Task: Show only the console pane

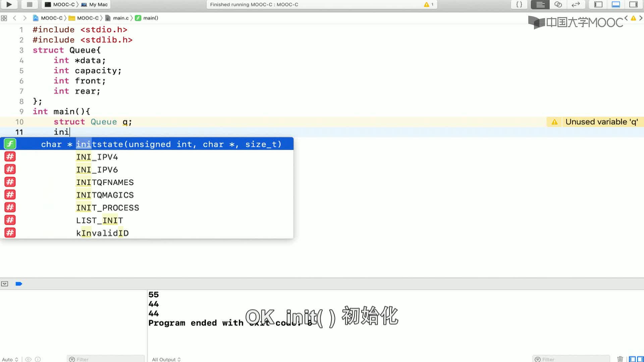Action: pyautogui.click(x=640, y=359)
